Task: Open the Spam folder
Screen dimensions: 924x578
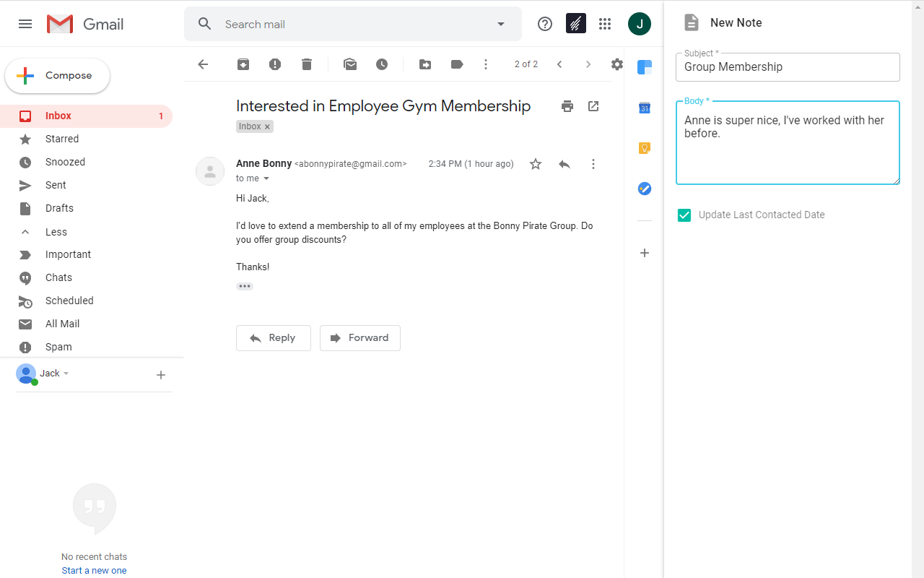Action: coord(86,347)
